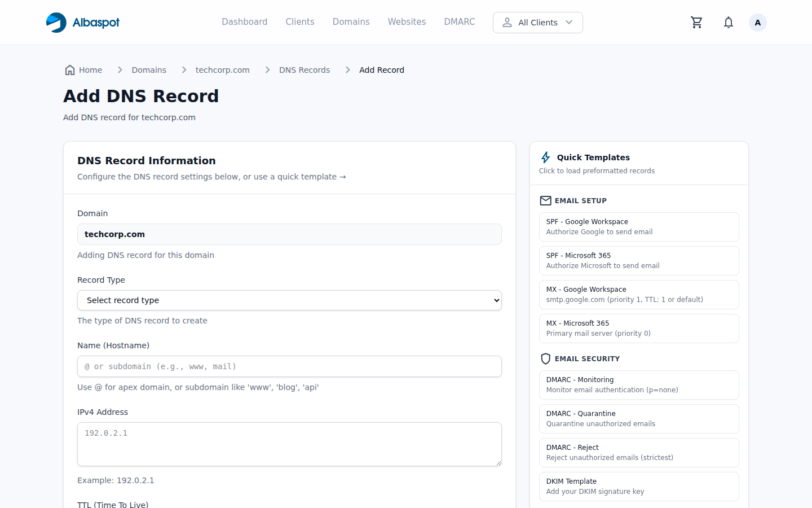The width and height of the screenshot is (812, 508).
Task: Click the Quick Templates lightning icon
Action: (x=545, y=157)
